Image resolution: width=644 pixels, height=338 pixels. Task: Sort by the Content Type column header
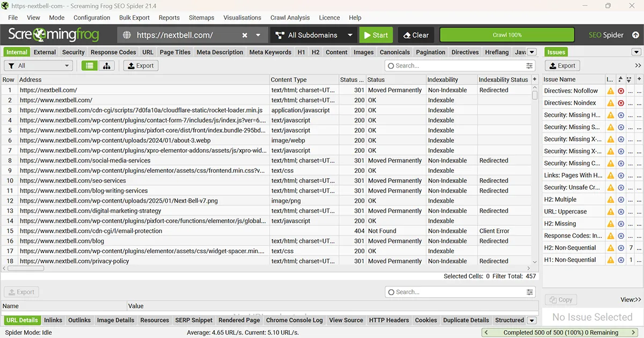tap(304, 79)
